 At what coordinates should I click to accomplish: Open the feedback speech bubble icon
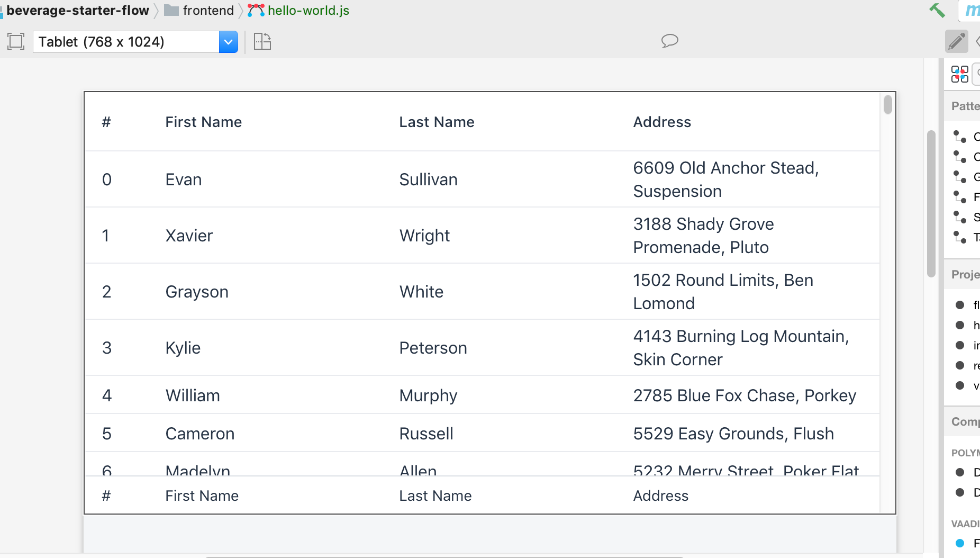pyautogui.click(x=669, y=40)
